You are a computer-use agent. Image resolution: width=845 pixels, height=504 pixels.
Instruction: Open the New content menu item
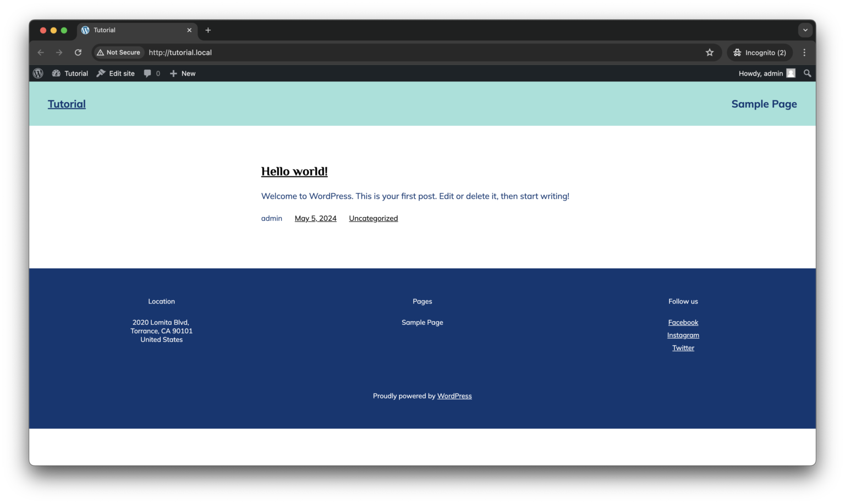[x=183, y=73]
